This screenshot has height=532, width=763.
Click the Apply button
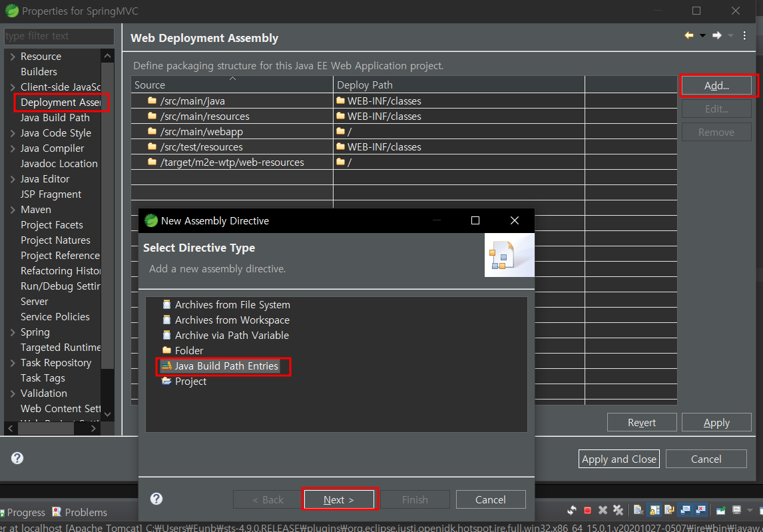(x=716, y=423)
